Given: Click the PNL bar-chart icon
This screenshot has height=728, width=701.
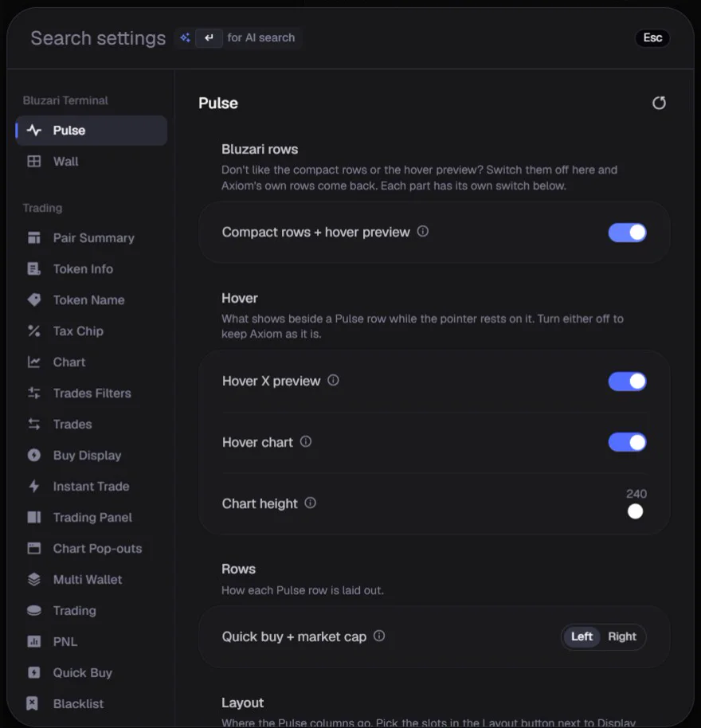Looking at the screenshot, I should (x=34, y=642).
